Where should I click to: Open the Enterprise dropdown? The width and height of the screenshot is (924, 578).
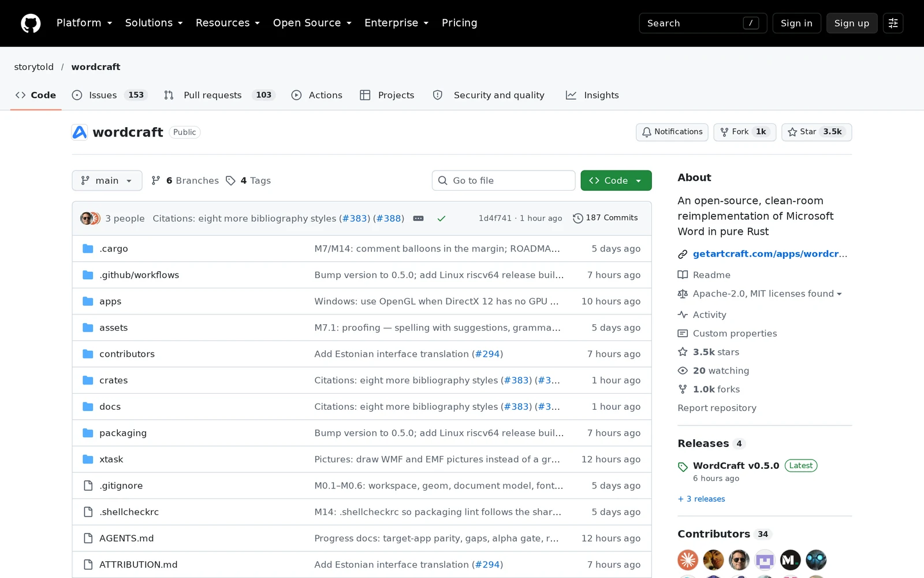click(396, 23)
